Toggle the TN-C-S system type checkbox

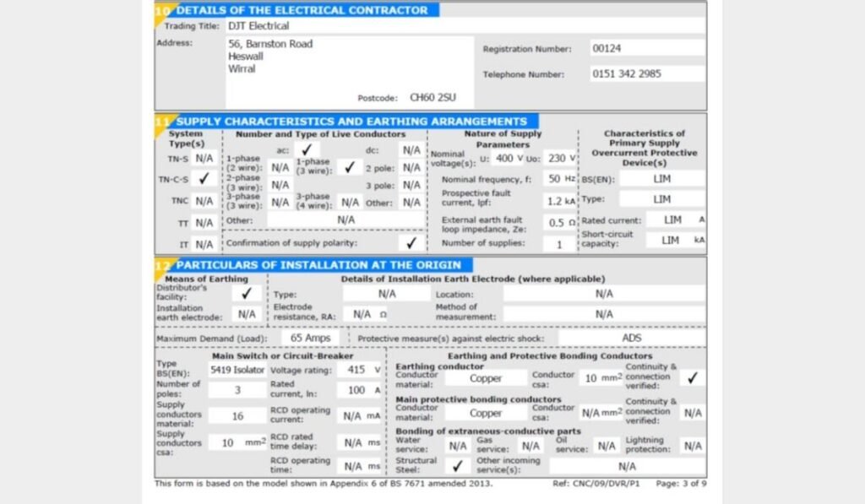[204, 179]
